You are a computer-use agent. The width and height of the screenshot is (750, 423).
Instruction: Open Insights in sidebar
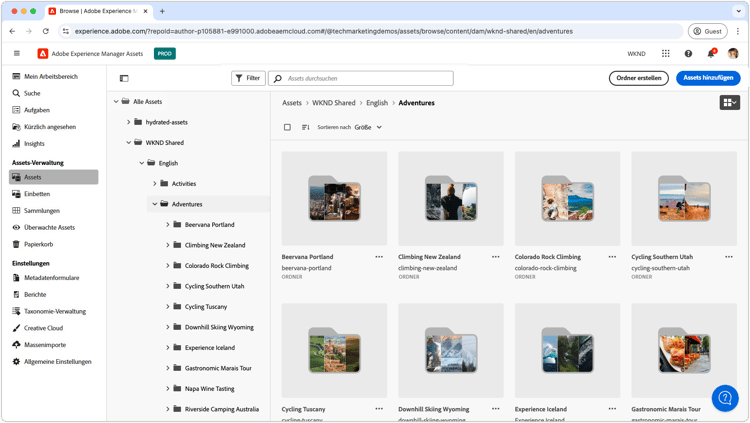[x=28, y=144]
